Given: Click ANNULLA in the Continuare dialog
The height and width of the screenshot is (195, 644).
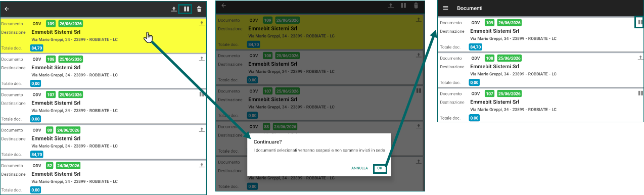Looking at the screenshot, I should pyautogui.click(x=359, y=168).
